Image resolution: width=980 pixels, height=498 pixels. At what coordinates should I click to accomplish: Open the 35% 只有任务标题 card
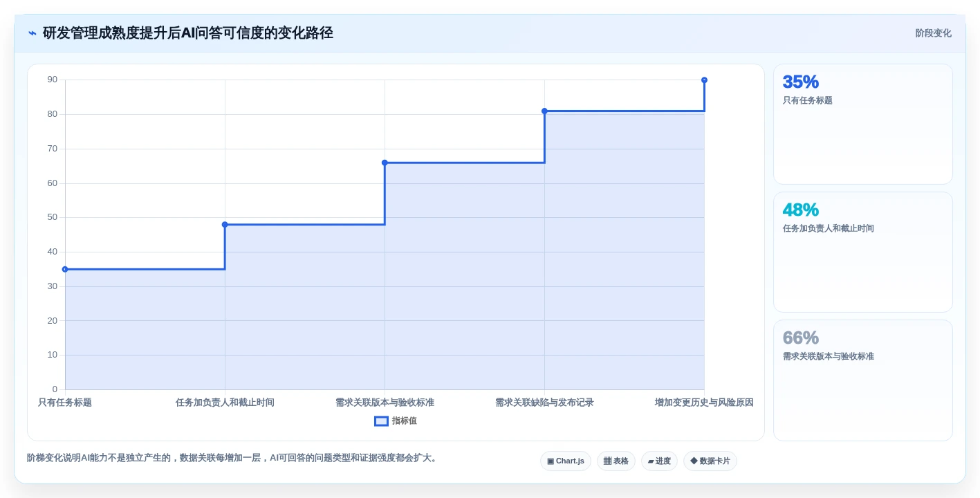tap(862, 124)
